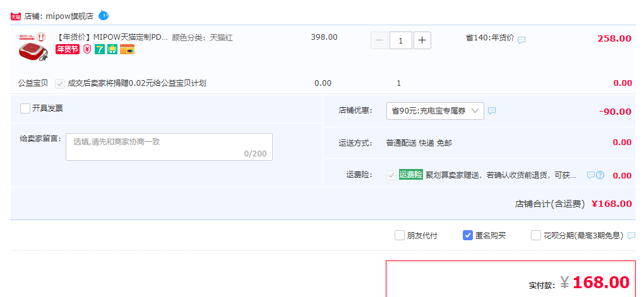The image size is (644, 297).
Task: Click the Tmall logo icon beside 店铺
Action: [x=16, y=16]
